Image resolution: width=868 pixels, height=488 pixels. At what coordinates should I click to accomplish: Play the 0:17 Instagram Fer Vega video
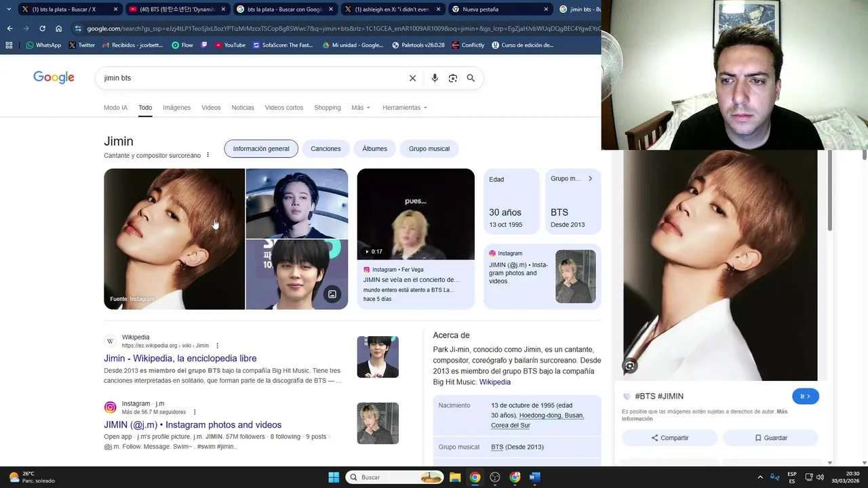pyautogui.click(x=416, y=214)
